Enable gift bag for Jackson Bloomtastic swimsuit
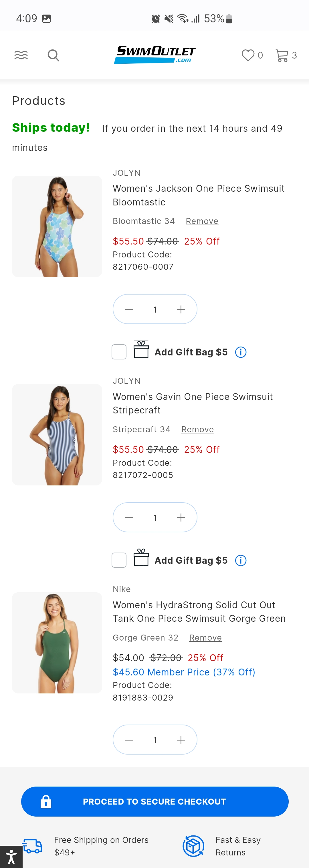Viewport: 309px width, 868px height. pyautogui.click(x=119, y=352)
